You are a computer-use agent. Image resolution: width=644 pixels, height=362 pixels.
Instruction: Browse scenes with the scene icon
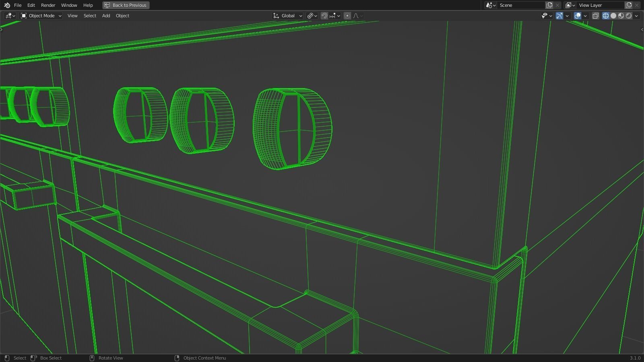coord(491,5)
